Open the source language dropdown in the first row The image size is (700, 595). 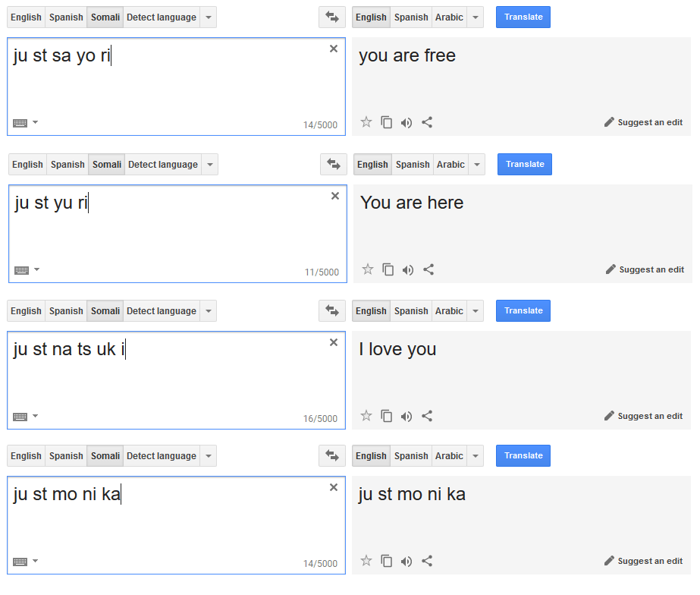click(208, 17)
